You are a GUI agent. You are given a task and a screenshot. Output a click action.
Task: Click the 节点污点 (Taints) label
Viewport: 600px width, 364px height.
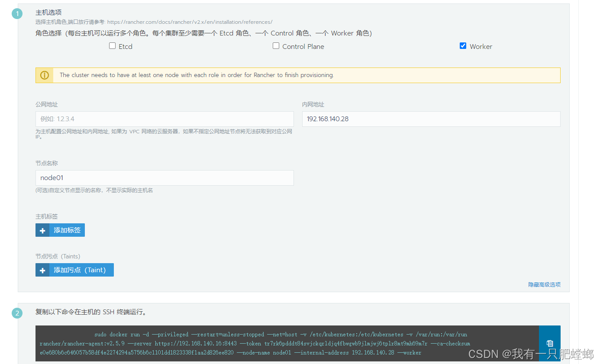(58, 256)
